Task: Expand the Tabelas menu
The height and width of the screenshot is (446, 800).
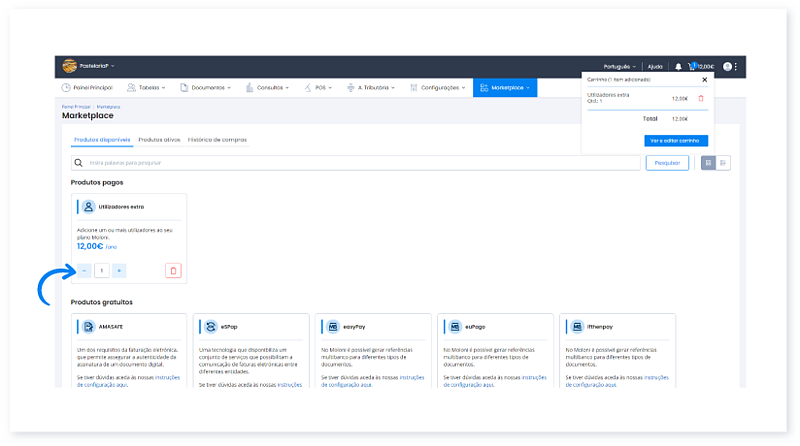Action: coord(146,88)
